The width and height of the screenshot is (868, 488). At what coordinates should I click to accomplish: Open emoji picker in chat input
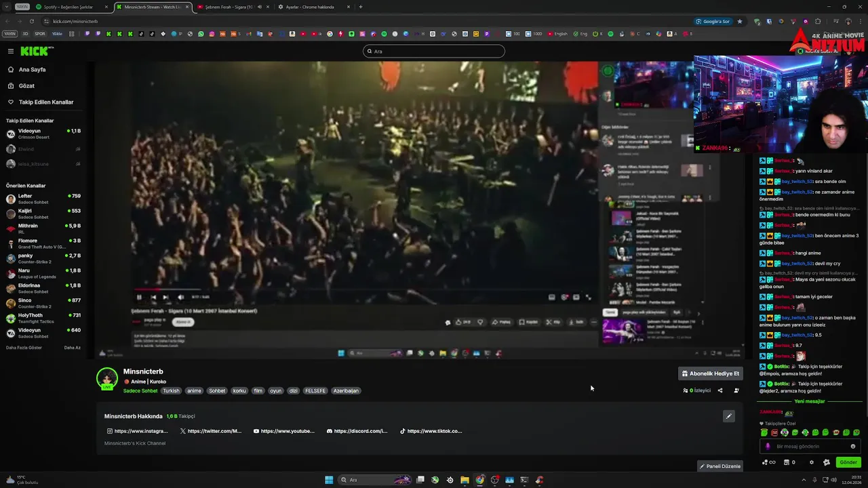[853, 447]
